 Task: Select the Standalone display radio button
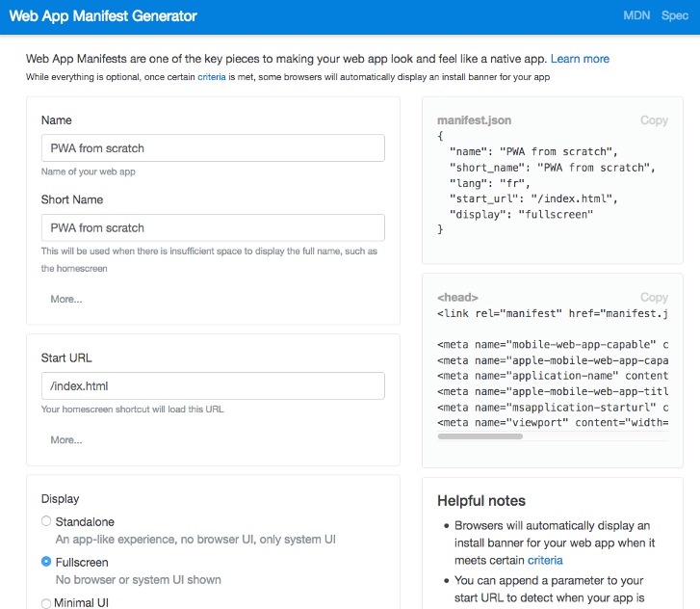(46, 521)
